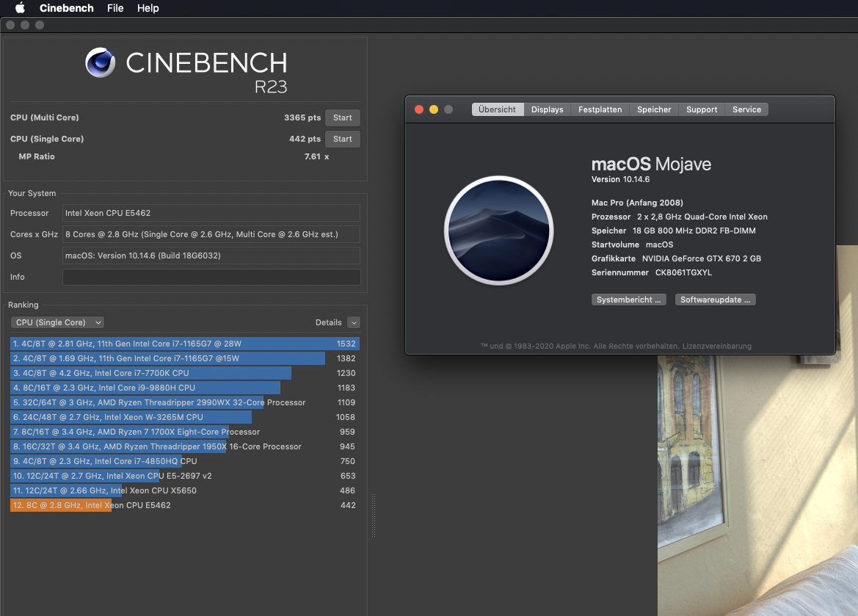Switch to the Support tab
858x616 pixels.
pyautogui.click(x=702, y=109)
